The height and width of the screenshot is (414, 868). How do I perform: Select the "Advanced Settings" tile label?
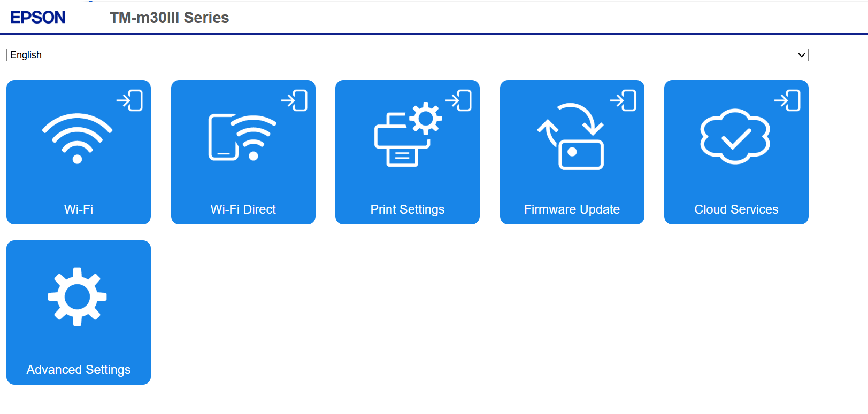coord(79,370)
